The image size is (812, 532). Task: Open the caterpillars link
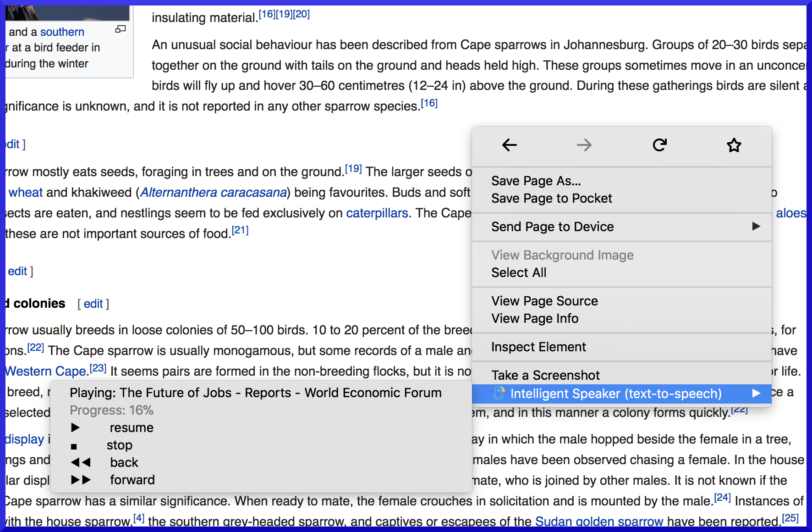(377, 213)
